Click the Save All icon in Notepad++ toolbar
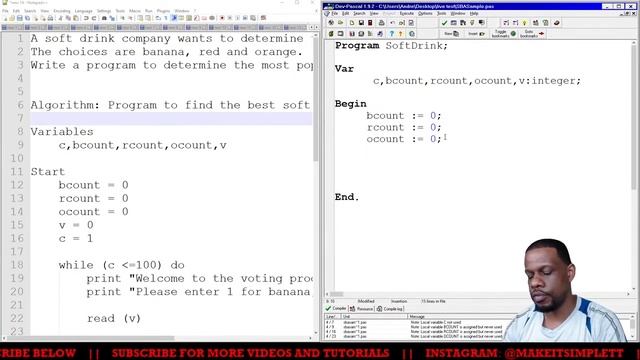The height and width of the screenshot is (360, 640). click(x=27, y=18)
